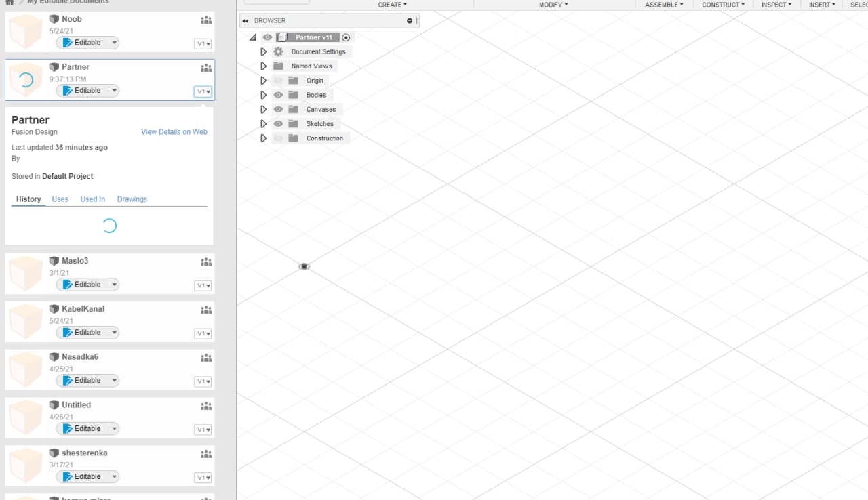Open the Editable dropdown for shesterenka

click(x=87, y=477)
